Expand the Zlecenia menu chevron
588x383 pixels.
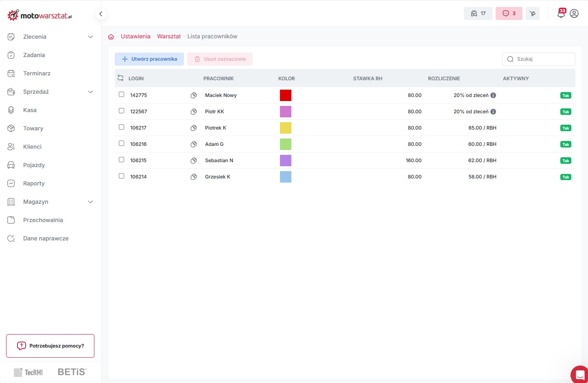click(x=90, y=37)
